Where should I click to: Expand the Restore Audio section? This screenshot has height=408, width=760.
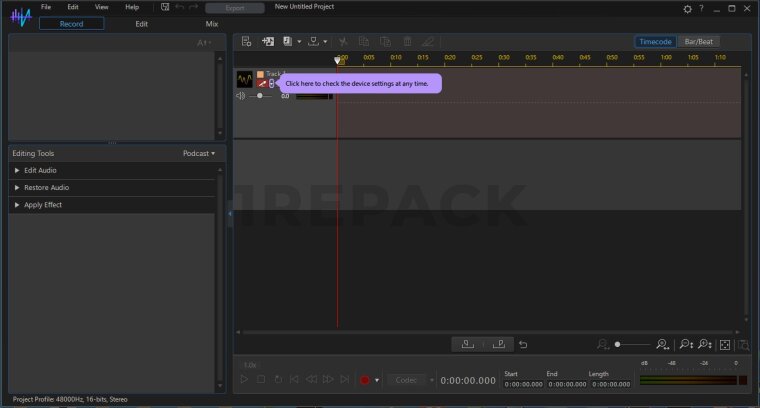46,187
